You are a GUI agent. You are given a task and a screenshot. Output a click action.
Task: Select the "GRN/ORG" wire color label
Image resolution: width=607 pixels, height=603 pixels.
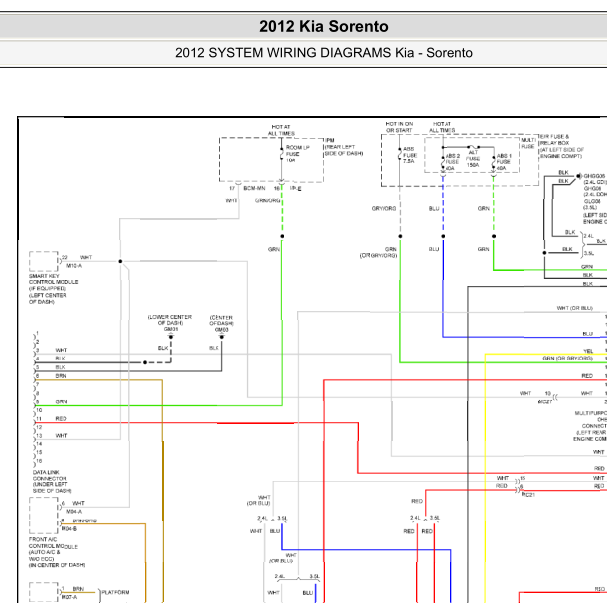pos(267,200)
